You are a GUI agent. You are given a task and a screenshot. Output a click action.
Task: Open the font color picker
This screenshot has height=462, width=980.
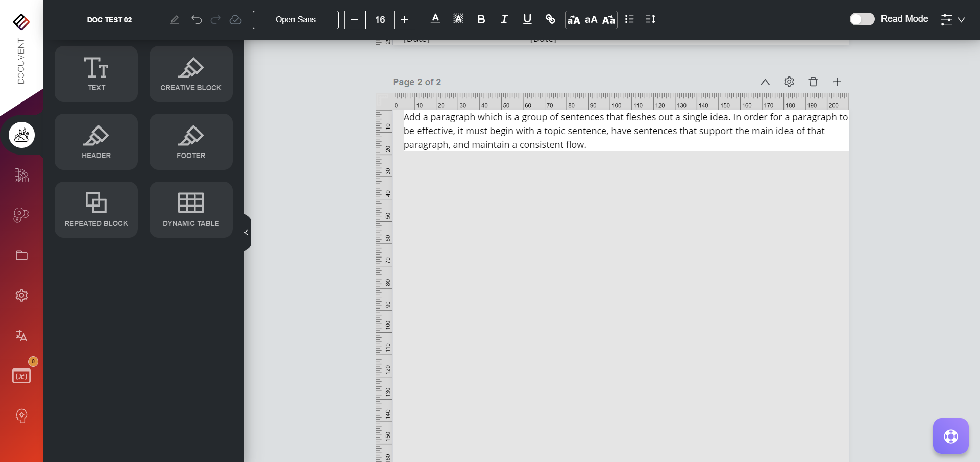(435, 19)
